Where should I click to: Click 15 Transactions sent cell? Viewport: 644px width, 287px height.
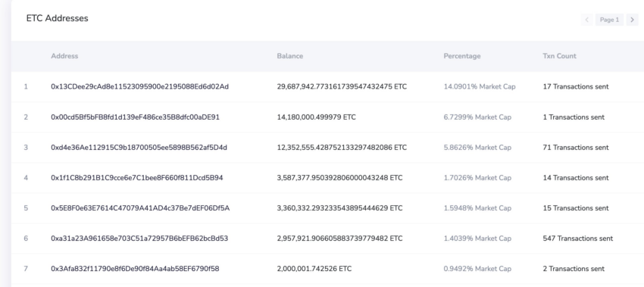pos(575,208)
